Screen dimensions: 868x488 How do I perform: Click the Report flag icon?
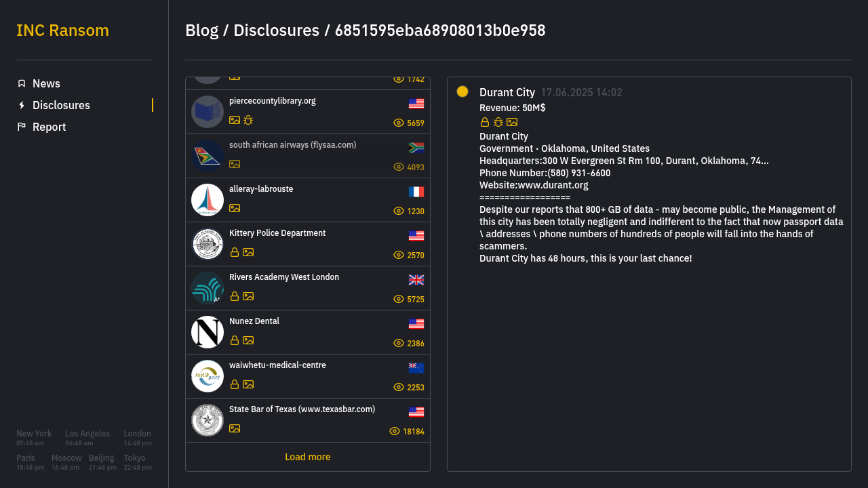coord(22,127)
